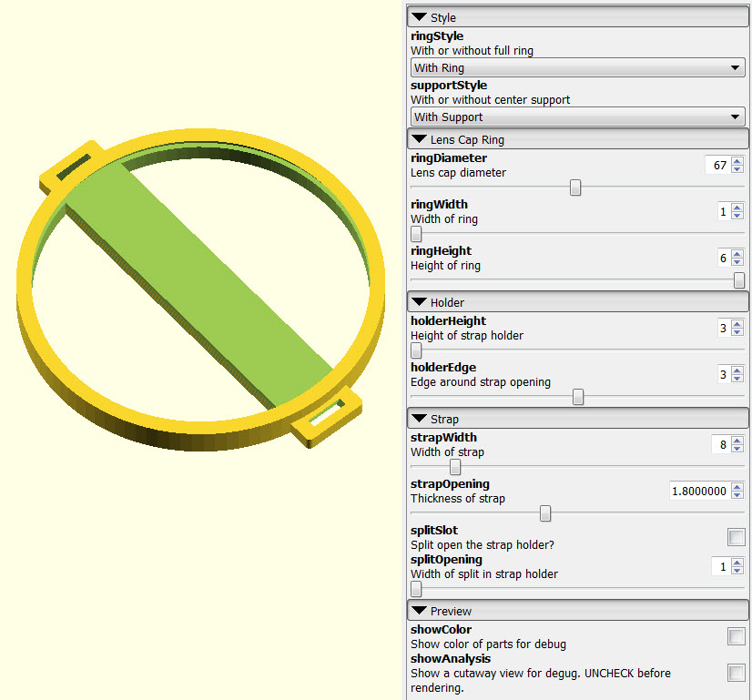Click the holderHeight value field
Screen dimensions: 752x700
coord(724,328)
